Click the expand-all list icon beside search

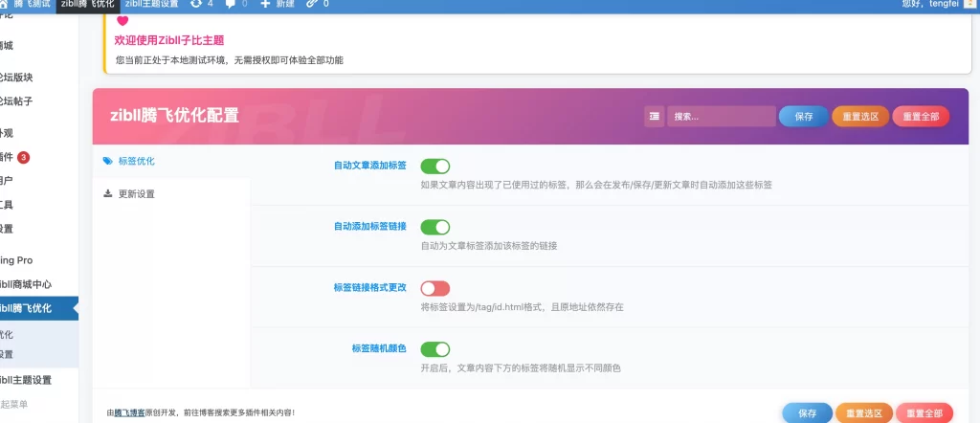(x=655, y=116)
